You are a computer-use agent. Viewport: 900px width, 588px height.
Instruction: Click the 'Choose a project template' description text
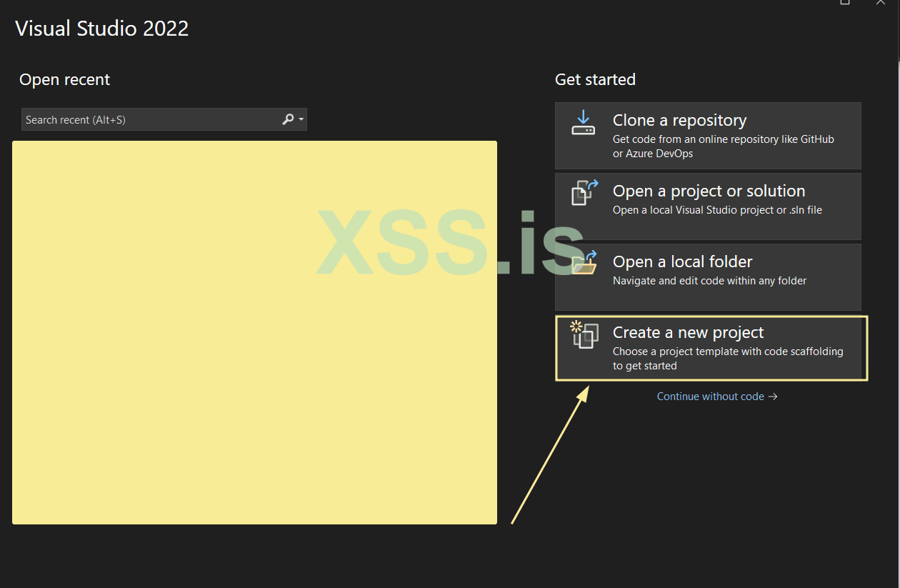point(728,359)
